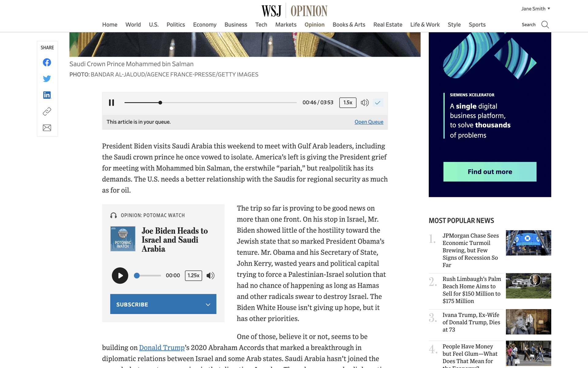Navigate to Tech section

pos(261,25)
